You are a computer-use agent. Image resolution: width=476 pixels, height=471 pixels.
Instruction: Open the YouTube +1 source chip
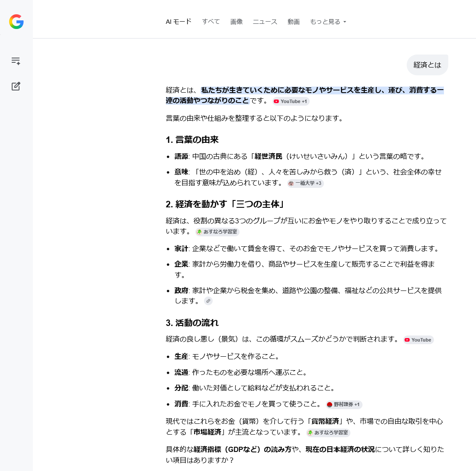pyautogui.click(x=291, y=101)
